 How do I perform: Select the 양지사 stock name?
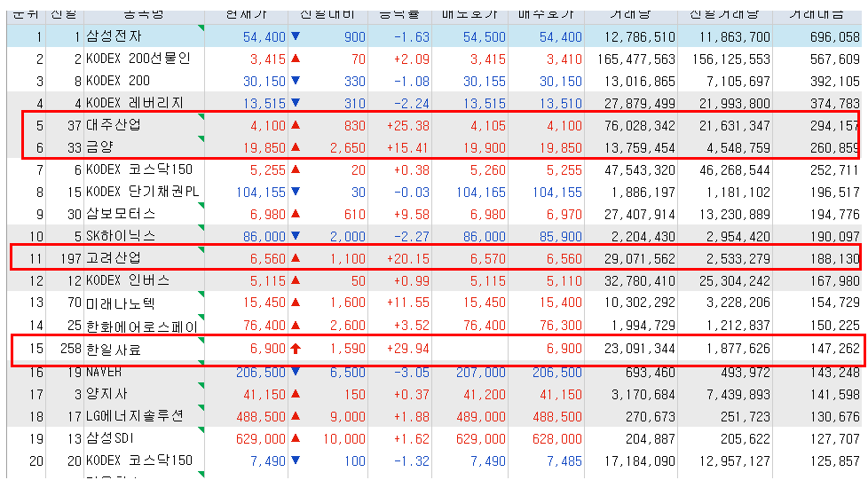coord(107,394)
